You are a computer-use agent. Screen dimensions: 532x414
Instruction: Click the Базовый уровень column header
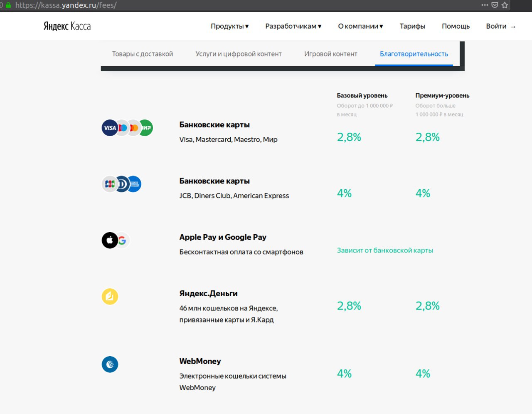point(362,96)
